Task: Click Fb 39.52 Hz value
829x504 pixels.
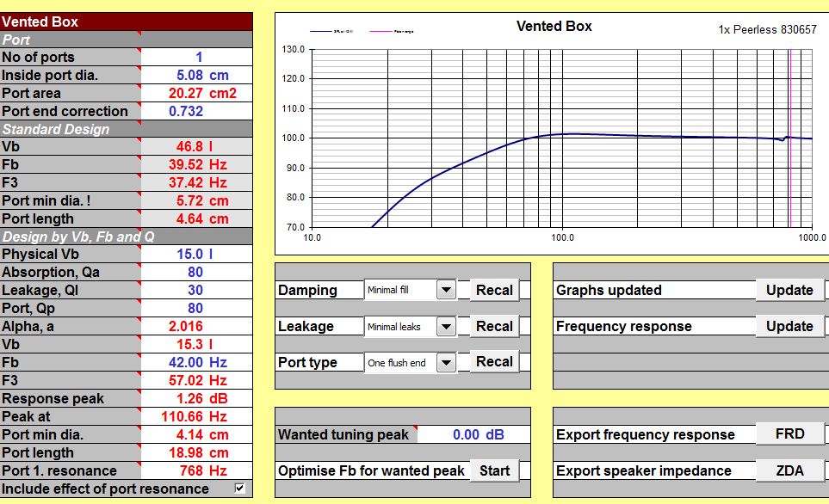Action: 196,164
